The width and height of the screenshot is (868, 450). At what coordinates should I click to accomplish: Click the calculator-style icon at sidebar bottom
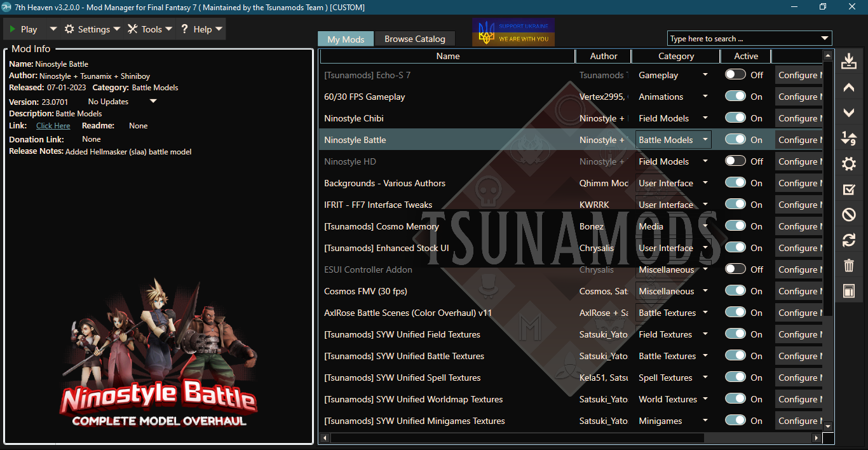pyautogui.click(x=848, y=291)
